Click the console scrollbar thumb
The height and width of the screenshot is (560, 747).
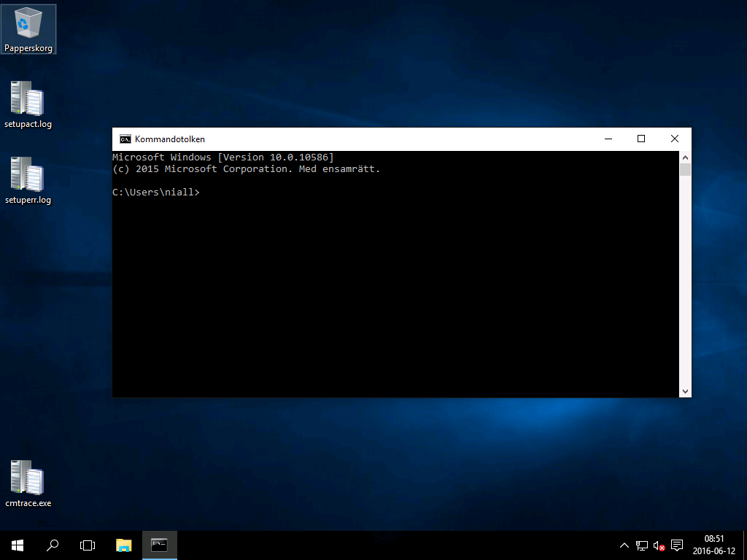pos(685,169)
